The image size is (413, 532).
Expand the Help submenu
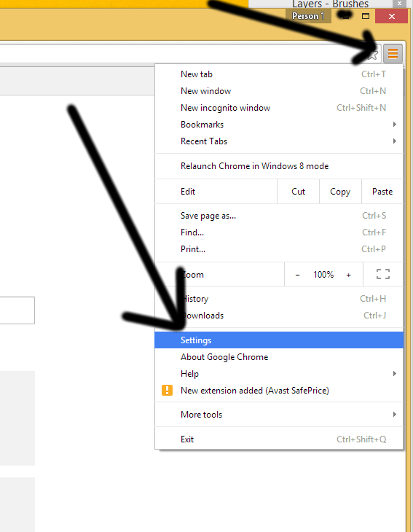279,374
